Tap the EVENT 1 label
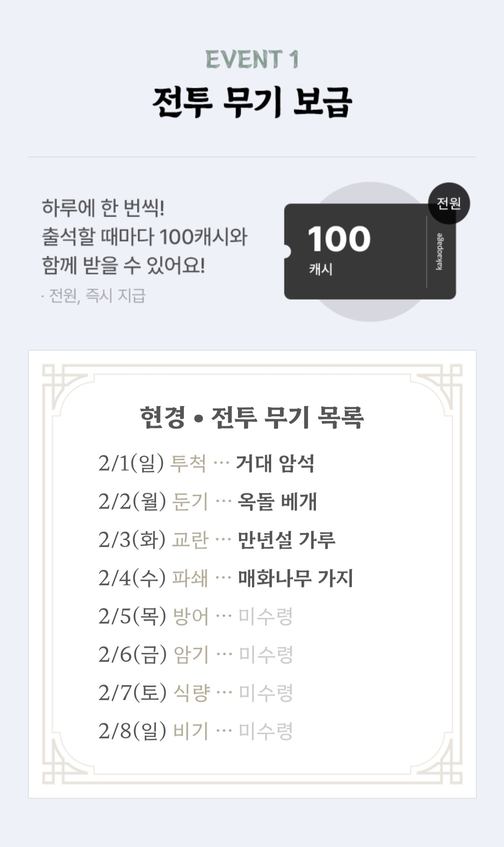The height and width of the screenshot is (847, 504). [x=252, y=60]
